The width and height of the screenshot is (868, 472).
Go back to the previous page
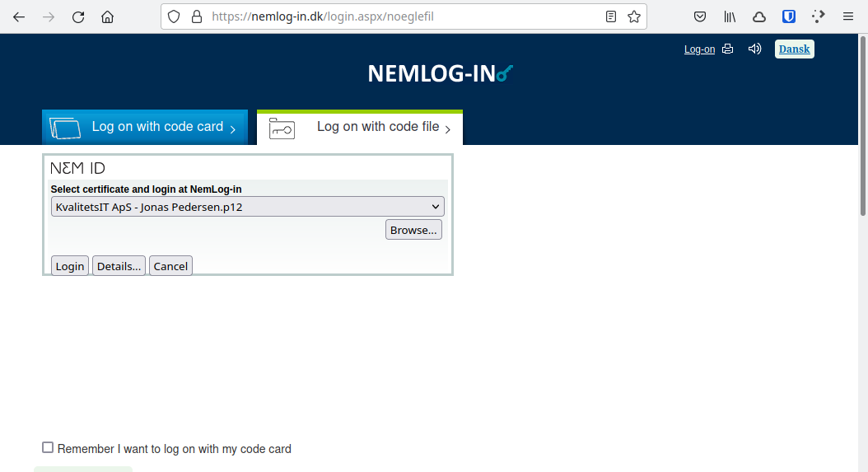[19, 16]
